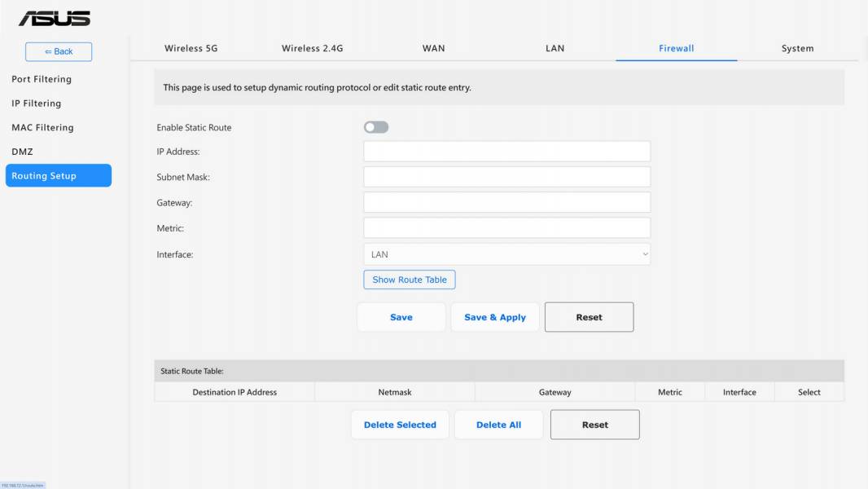Click the Metric input field

[x=506, y=227]
